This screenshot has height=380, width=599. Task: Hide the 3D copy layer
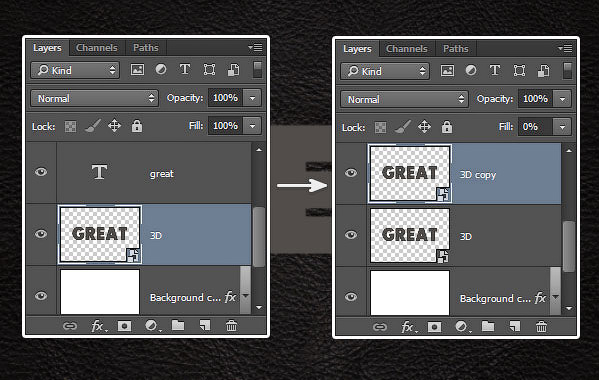point(351,173)
